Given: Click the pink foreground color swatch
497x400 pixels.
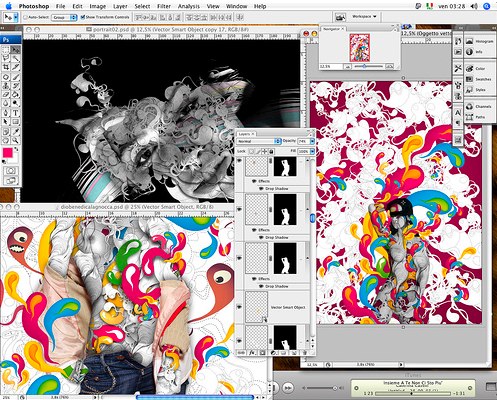Looking at the screenshot, I should [x=7, y=153].
